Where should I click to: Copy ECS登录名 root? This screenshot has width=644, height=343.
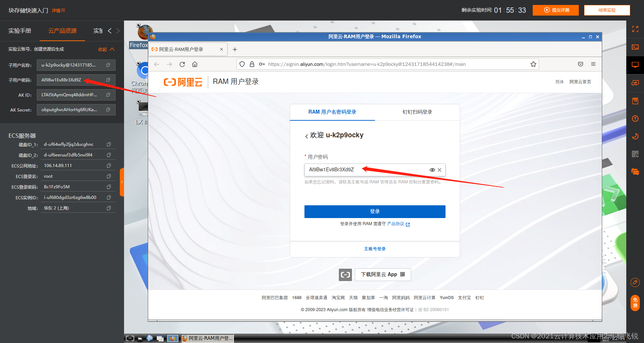point(109,176)
